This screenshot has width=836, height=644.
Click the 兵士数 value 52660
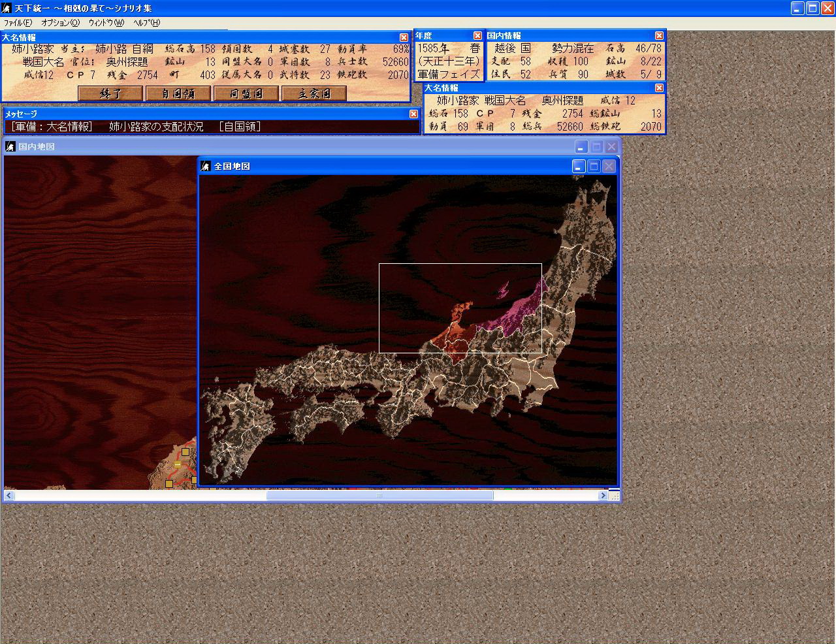396,62
